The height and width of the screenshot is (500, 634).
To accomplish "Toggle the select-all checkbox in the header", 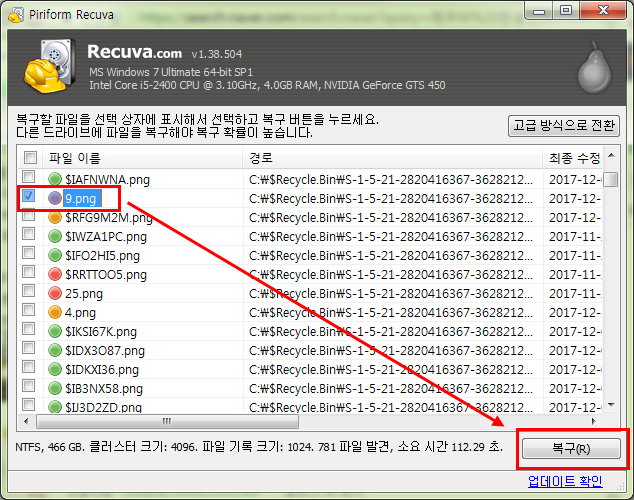I will coord(30,157).
